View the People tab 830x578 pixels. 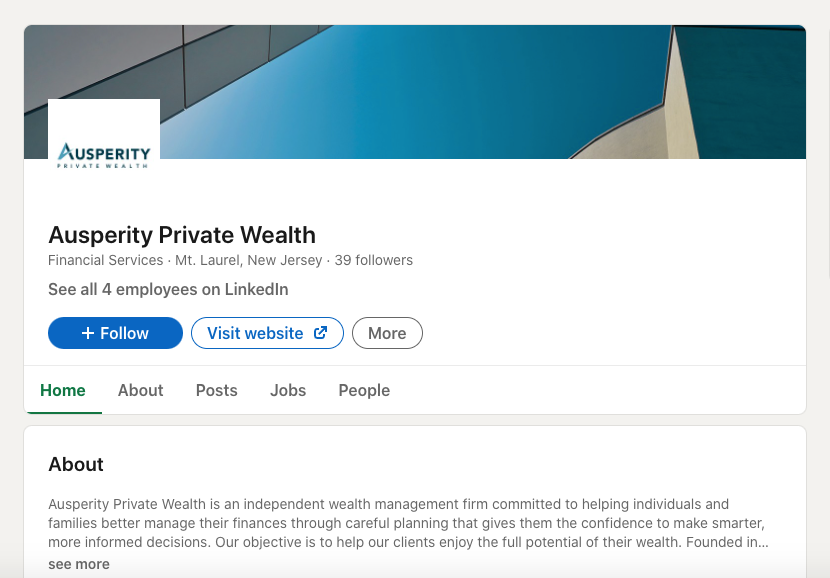[x=364, y=390]
